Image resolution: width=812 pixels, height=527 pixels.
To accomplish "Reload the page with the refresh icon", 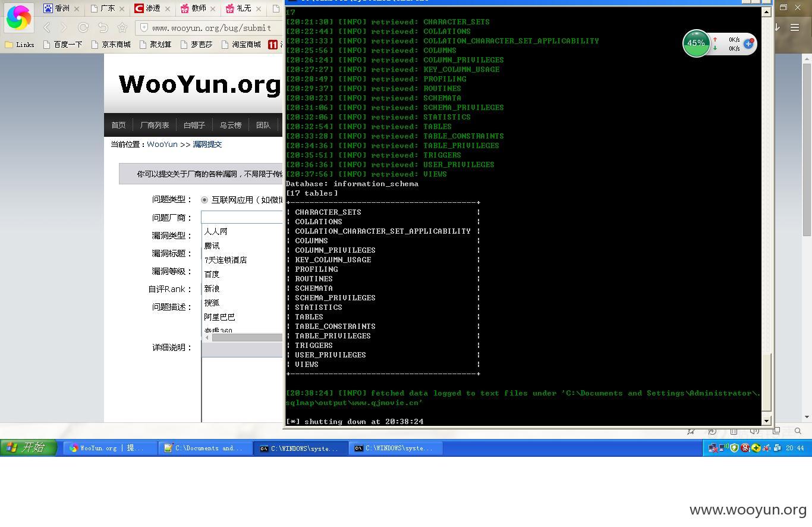I will [x=83, y=27].
